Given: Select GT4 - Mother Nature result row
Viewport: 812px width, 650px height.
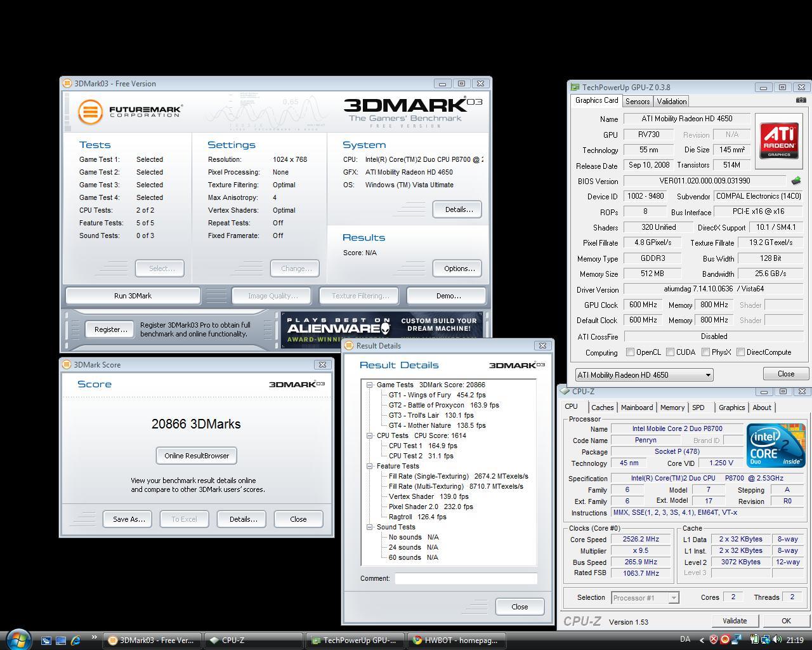Looking at the screenshot, I should tap(437, 425).
